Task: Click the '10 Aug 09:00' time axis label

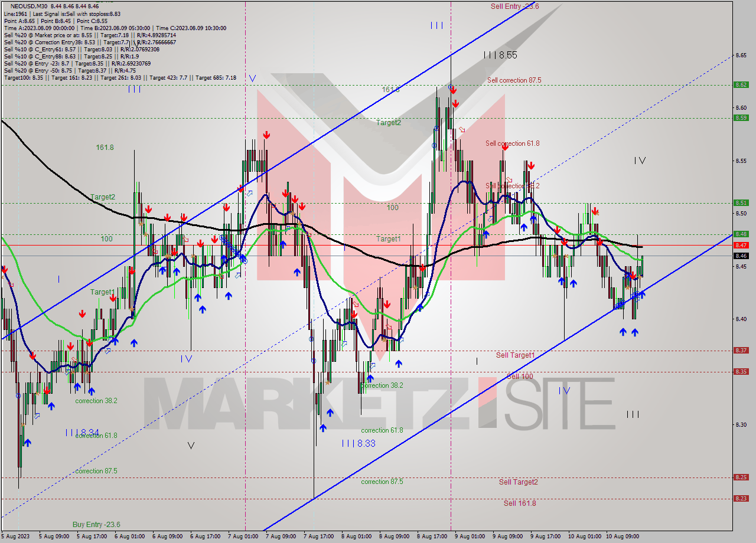Action: pyautogui.click(x=622, y=537)
